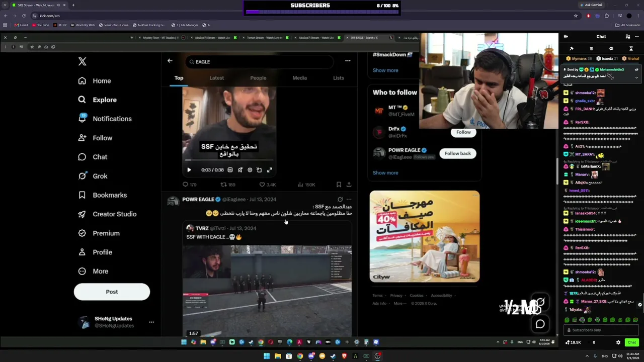
Task: Repost the tweet with 189 reposts
Action: click(x=227, y=185)
